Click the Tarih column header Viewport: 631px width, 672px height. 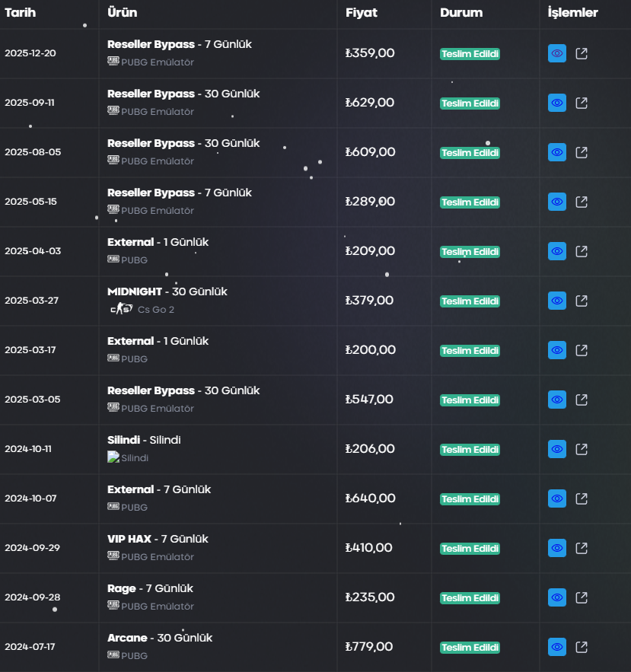20,12
